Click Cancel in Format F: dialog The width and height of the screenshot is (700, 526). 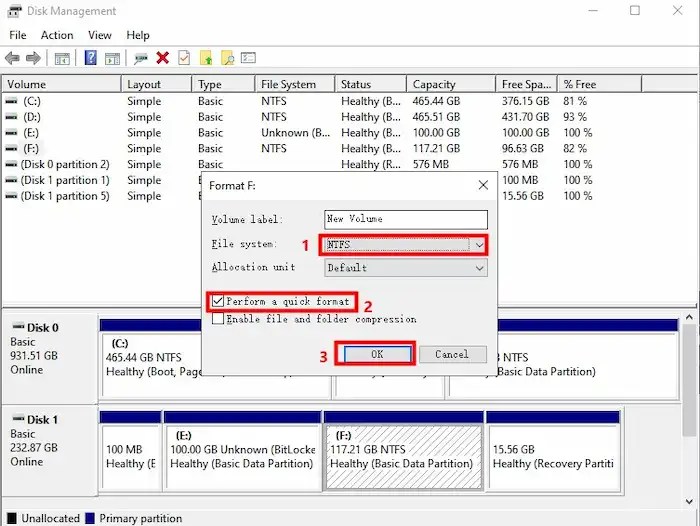click(452, 354)
